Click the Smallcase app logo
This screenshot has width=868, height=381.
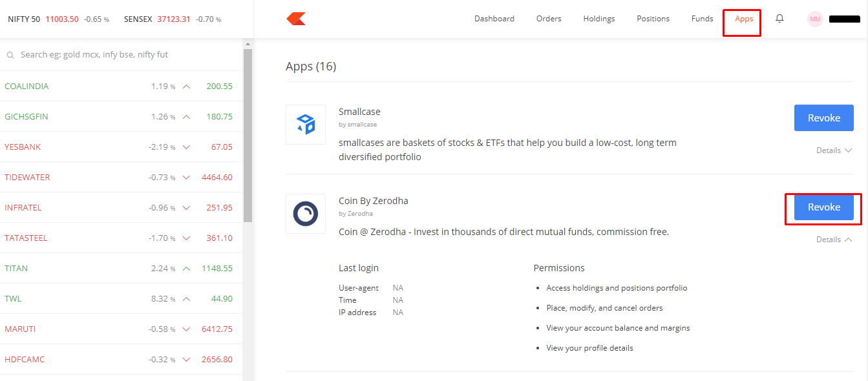click(306, 125)
